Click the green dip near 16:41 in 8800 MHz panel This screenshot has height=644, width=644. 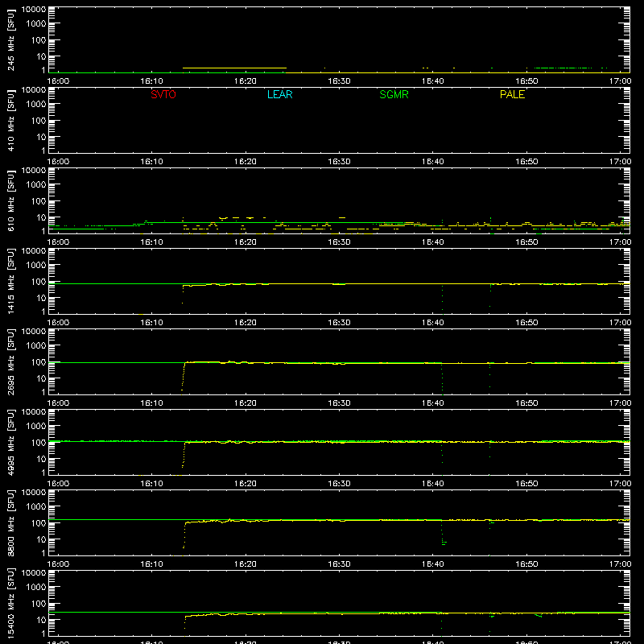pyautogui.click(x=443, y=534)
